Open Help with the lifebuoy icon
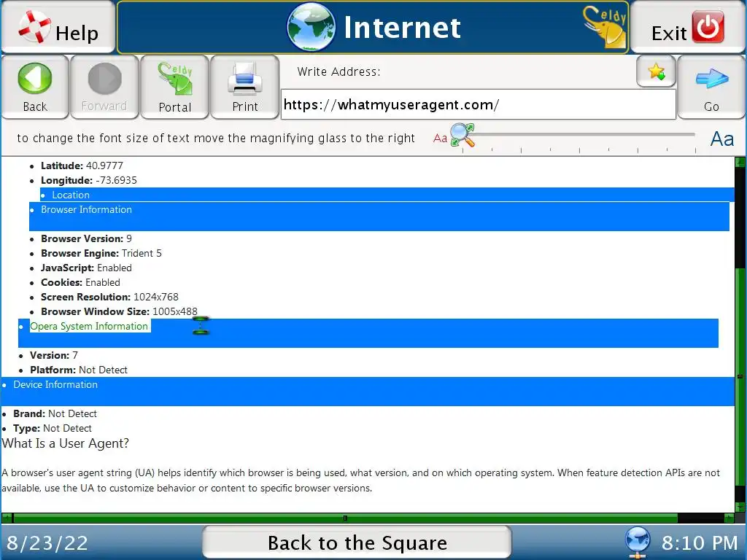747x560 pixels. click(x=58, y=27)
